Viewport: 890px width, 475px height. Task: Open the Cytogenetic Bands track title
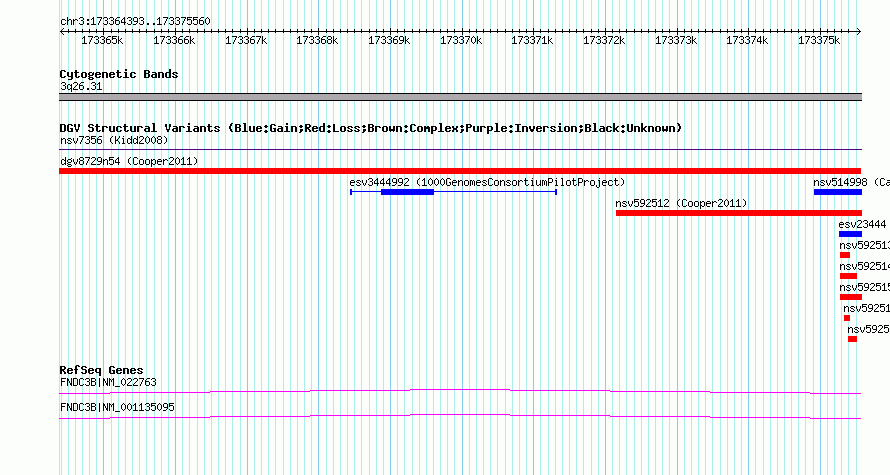(119, 74)
